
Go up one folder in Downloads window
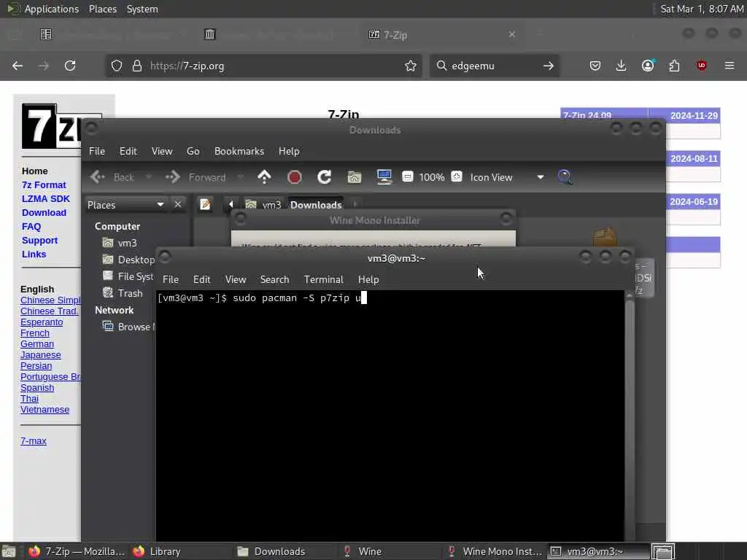click(x=264, y=177)
